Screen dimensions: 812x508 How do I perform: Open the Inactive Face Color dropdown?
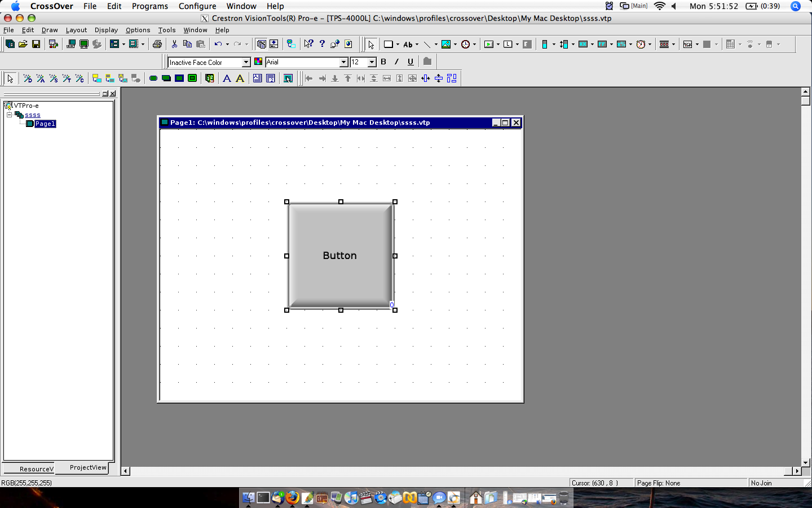coord(246,62)
